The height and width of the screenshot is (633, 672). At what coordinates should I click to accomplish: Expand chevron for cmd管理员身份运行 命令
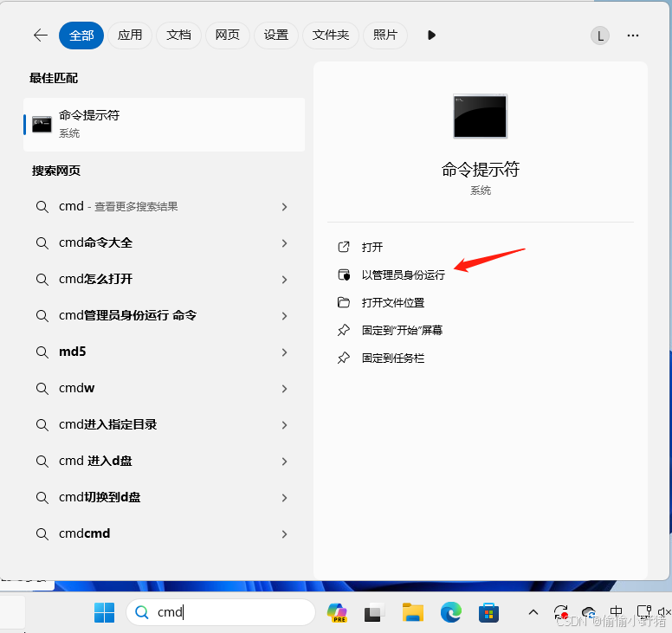pyautogui.click(x=284, y=316)
